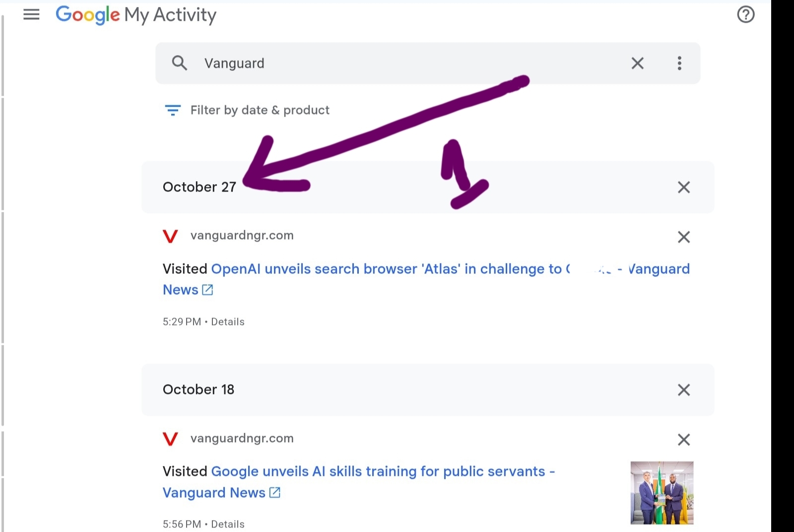Open Google unveils AI skills training link
Image resolution: width=794 pixels, height=532 pixels.
[359, 482]
